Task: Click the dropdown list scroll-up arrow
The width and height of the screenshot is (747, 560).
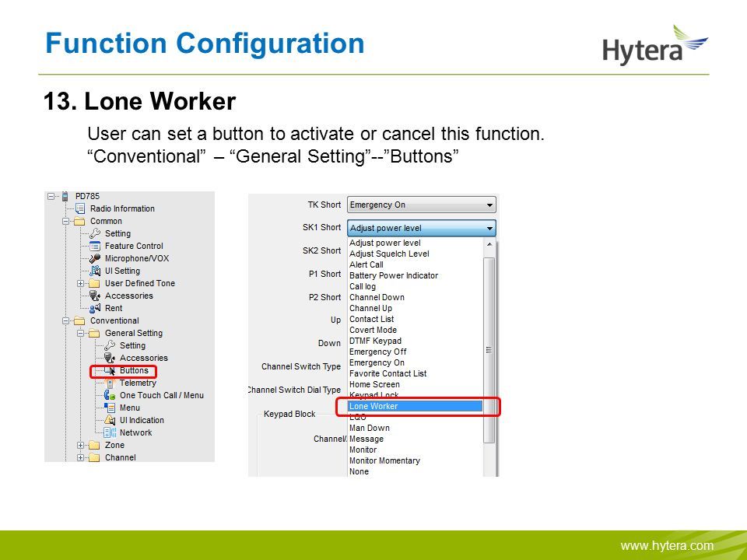Action: click(x=489, y=244)
